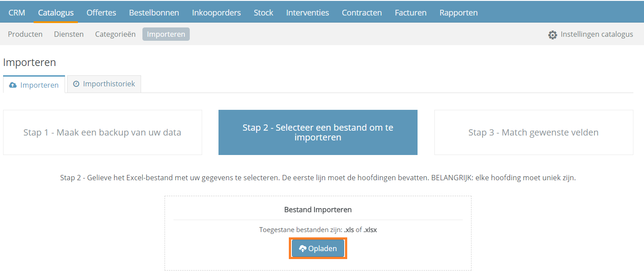Click the cloud icon inside the Opladen button
The image size is (644, 279).
pyautogui.click(x=303, y=249)
